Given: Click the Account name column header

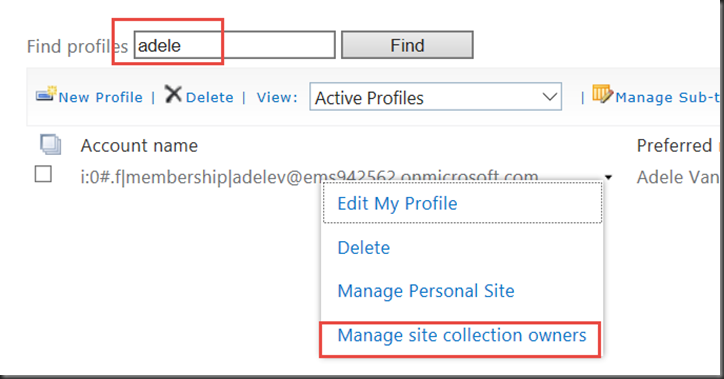Looking at the screenshot, I should point(139,146).
